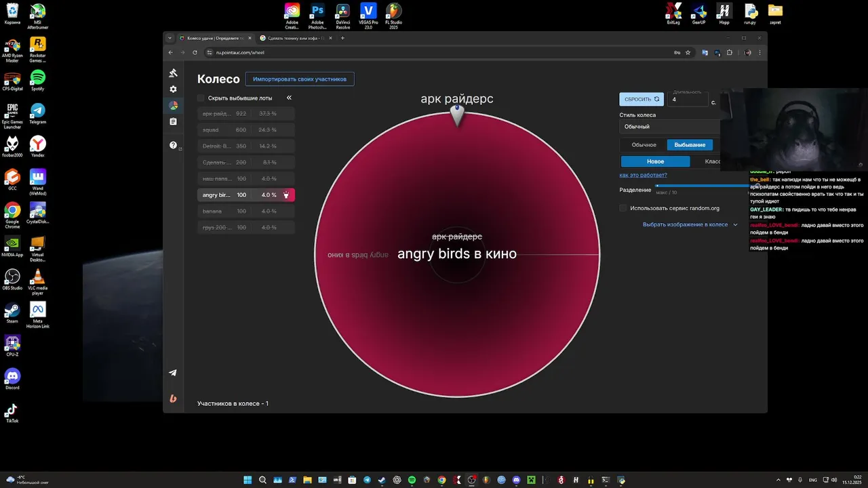The height and width of the screenshot is (488, 868).
Task: Click the winner trophy icon on angry birds row
Action: click(286, 195)
